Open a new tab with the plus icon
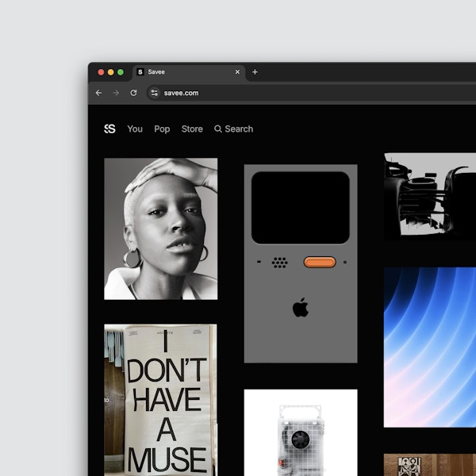 tap(255, 72)
